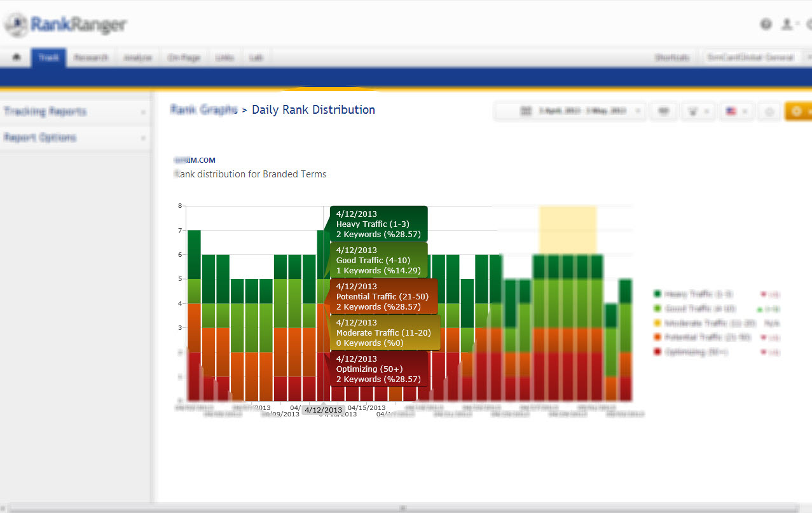This screenshot has height=513, width=812.
Task: Switch to the Research tab
Action: click(91, 57)
